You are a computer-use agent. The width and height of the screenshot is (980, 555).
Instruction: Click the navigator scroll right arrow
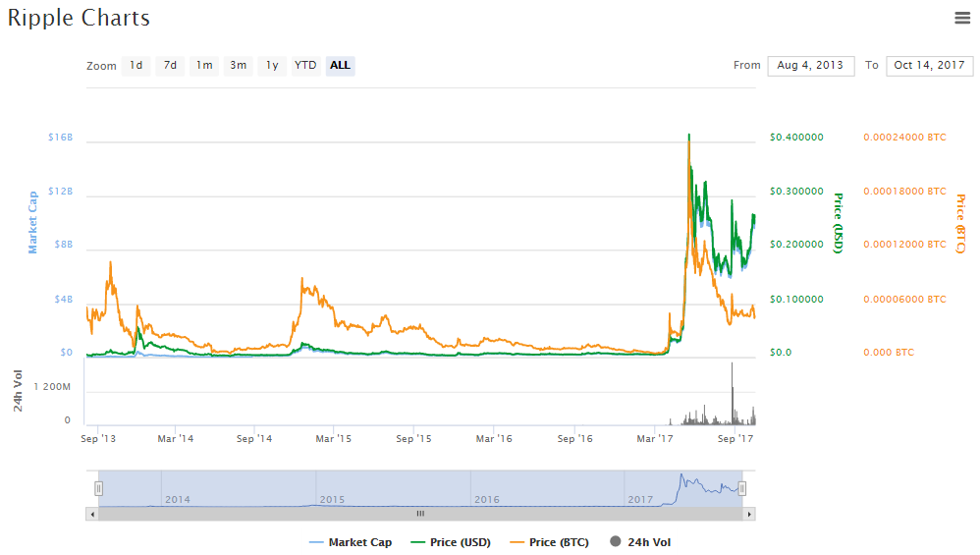point(749,515)
